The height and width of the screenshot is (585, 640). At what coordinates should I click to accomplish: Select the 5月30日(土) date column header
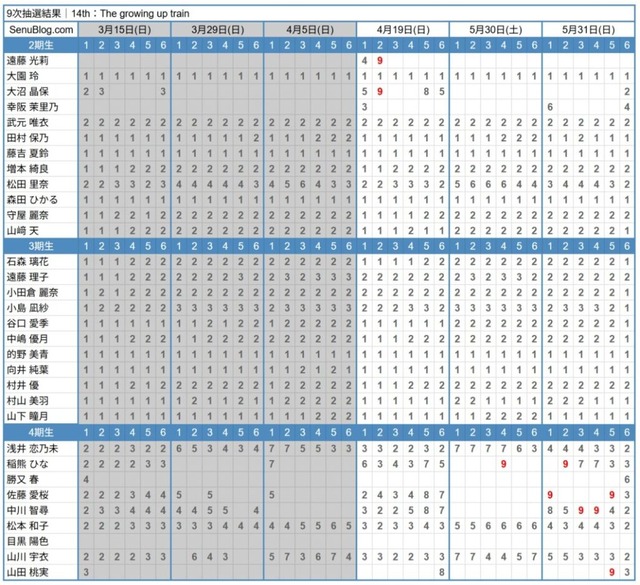[494, 31]
